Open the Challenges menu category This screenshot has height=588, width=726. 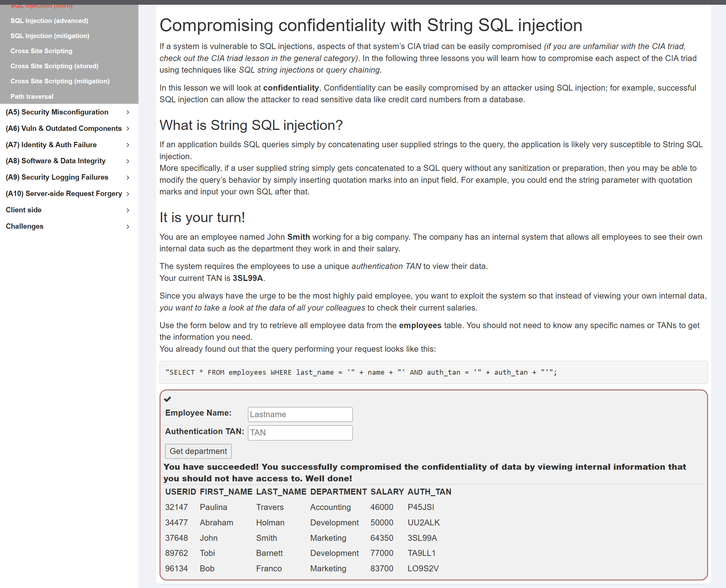point(25,226)
